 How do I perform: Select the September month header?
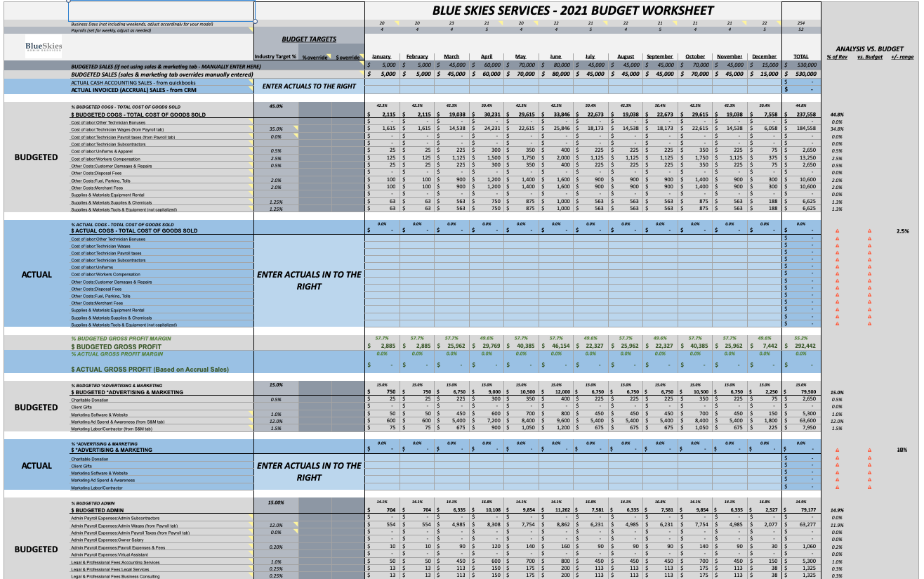point(660,56)
